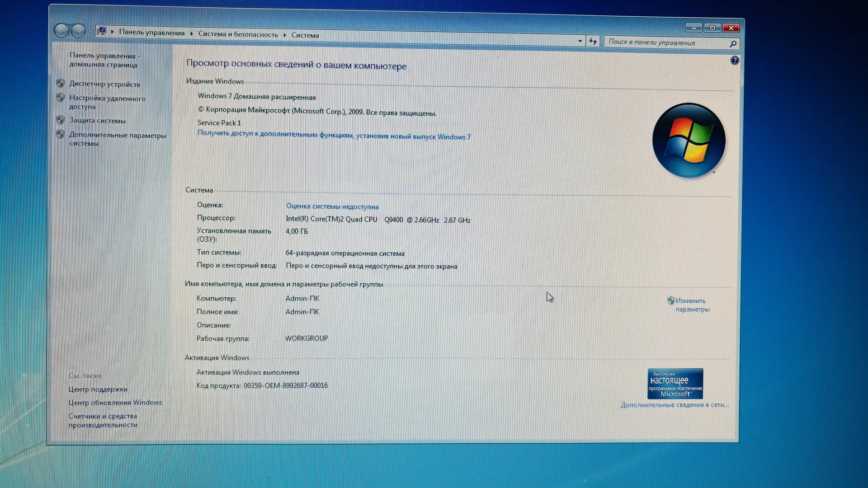This screenshot has height=488, width=868.
Task: Click shield icon next to Настройка удаленного доступа
Action: pyautogui.click(x=60, y=97)
